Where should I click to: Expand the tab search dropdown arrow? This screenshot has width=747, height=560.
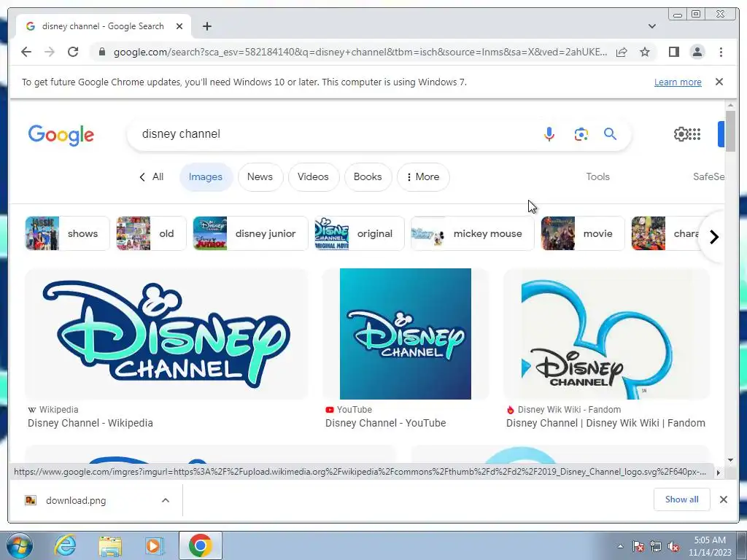pos(651,26)
